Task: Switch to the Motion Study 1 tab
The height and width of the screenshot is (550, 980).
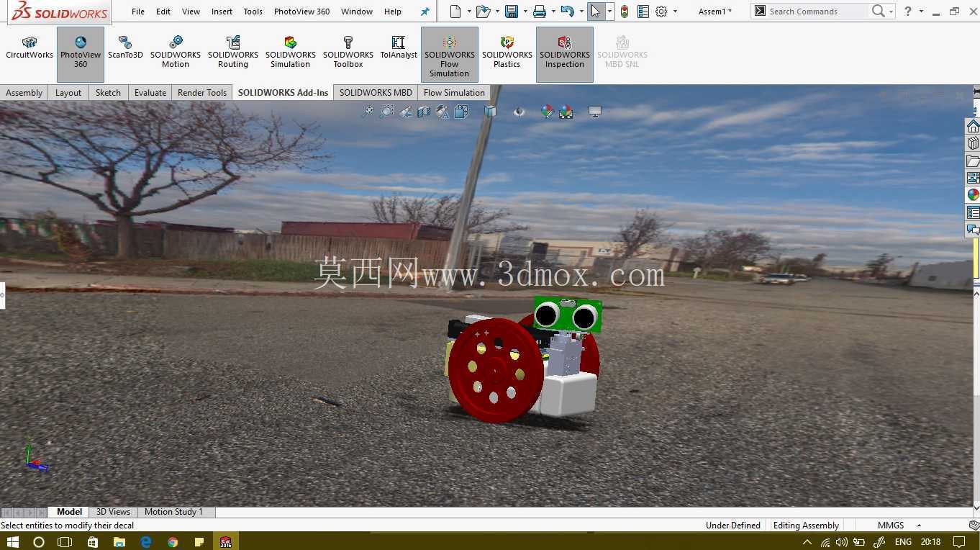Action: [x=173, y=512]
